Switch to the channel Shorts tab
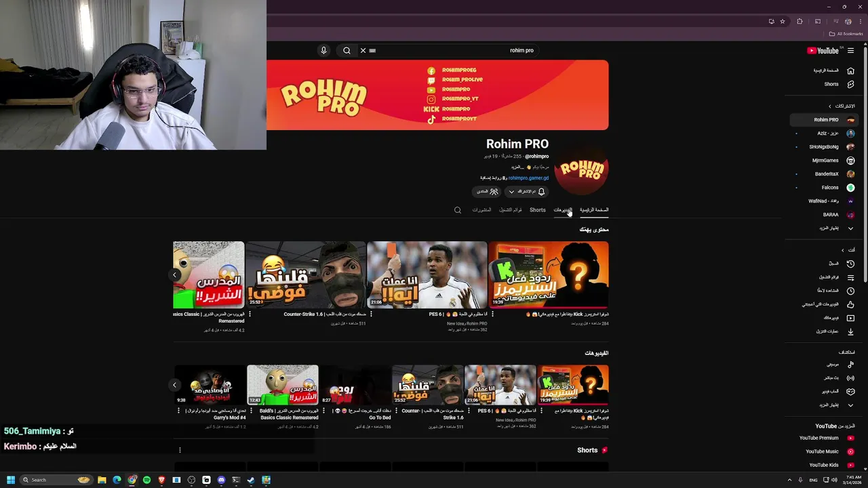The image size is (868, 488). coord(538,210)
